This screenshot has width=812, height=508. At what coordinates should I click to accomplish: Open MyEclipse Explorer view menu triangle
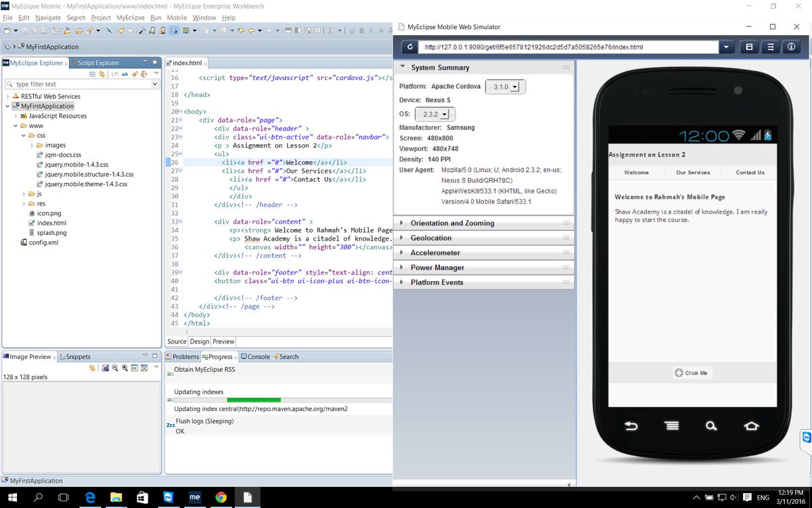155,74
